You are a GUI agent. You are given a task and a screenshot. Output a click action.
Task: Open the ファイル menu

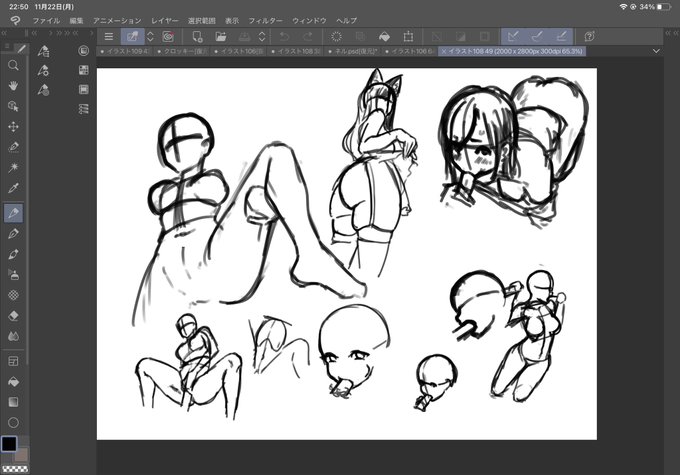(46, 20)
